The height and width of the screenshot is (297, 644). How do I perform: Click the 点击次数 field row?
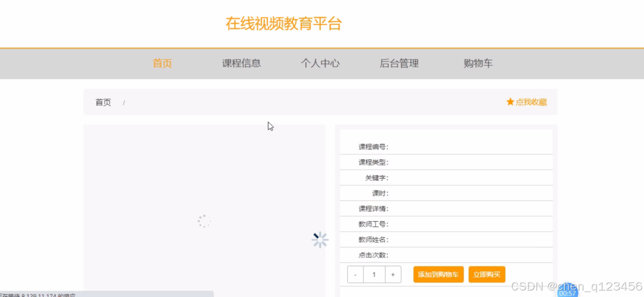tap(446, 255)
